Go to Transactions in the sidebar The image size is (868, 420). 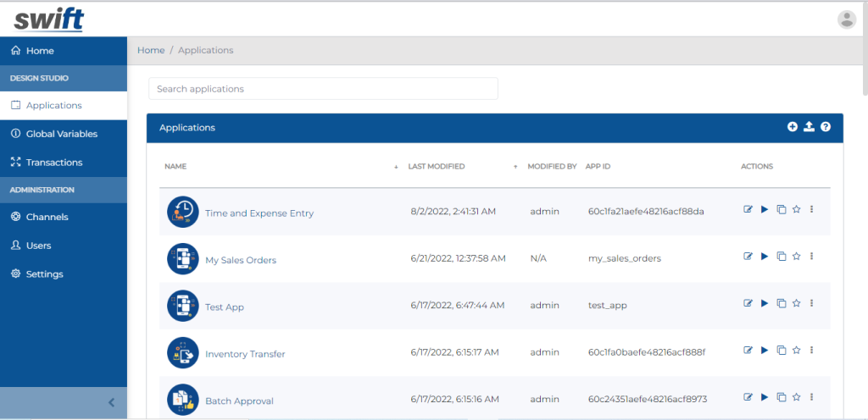click(x=54, y=162)
